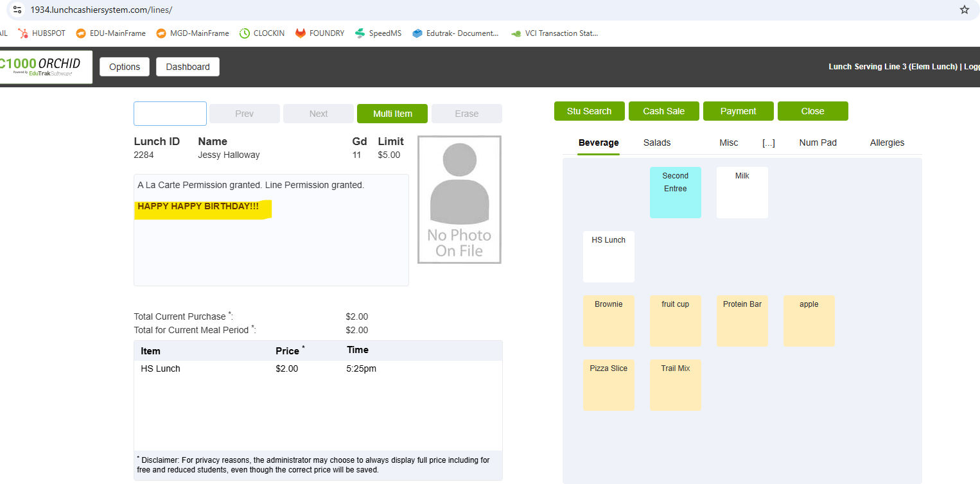The height and width of the screenshot is (484, 980).
Task: Select the Second Entree tile
Action: 675,192
